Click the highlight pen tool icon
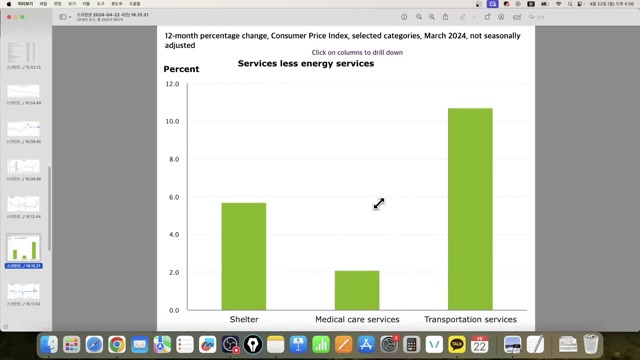Image resolution: width=640 pixels, height=360 pixels. point(462,17)
